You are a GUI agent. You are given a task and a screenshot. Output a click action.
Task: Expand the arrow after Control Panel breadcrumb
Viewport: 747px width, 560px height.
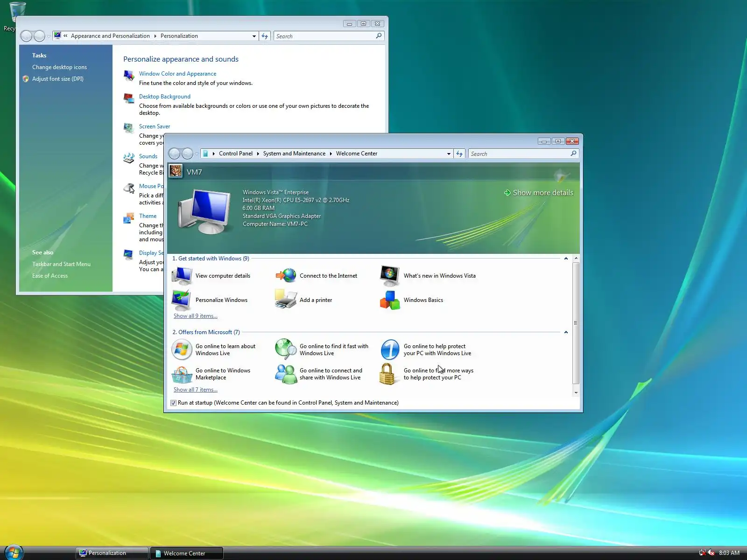tap(258, 154)
